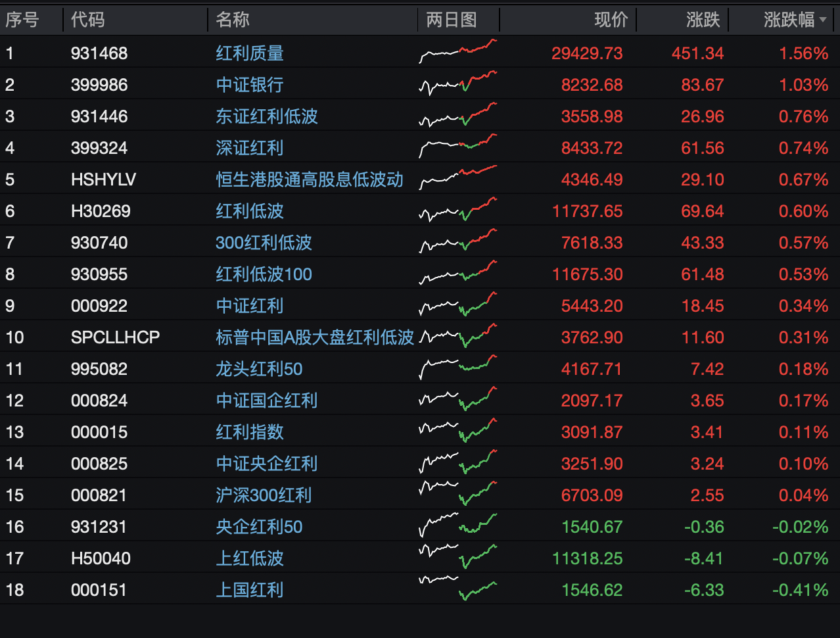
Task: Sort by the 现价 column header
Action: tap(611, 20)
